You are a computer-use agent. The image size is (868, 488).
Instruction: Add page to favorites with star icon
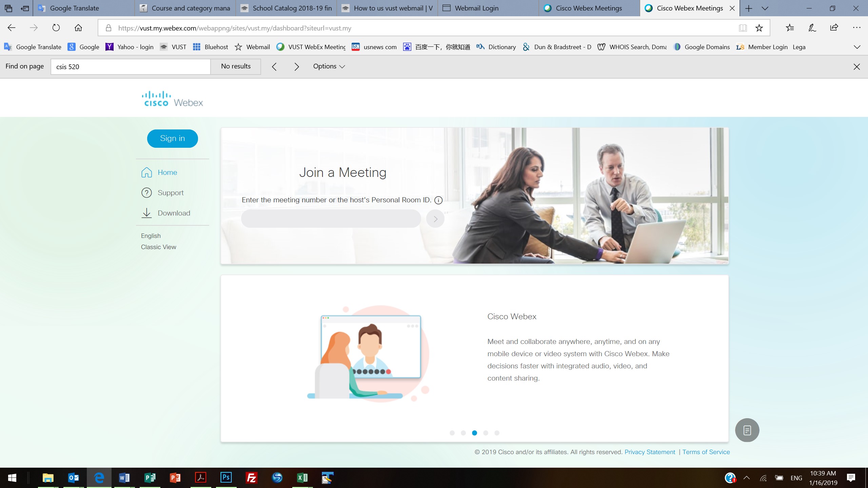pyautogui.click(x=759, y=28)
